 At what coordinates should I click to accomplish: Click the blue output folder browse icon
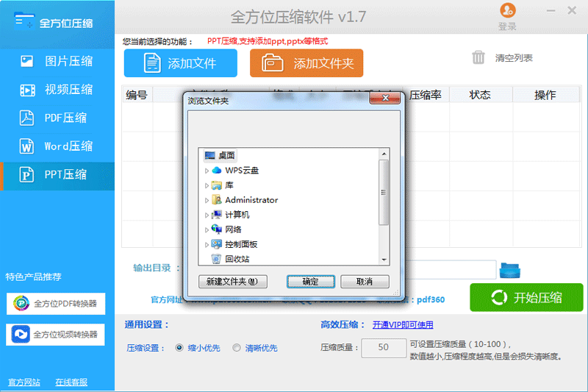click(x=509, y=271)
